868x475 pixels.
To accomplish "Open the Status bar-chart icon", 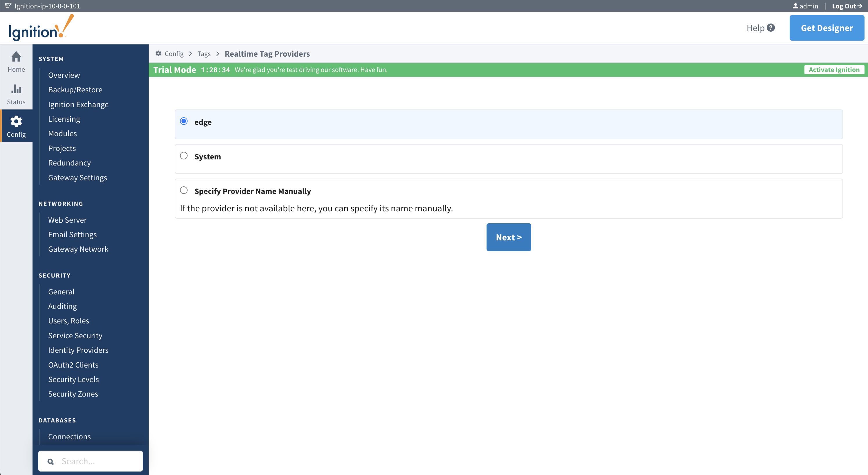I will tap(16, 89).
